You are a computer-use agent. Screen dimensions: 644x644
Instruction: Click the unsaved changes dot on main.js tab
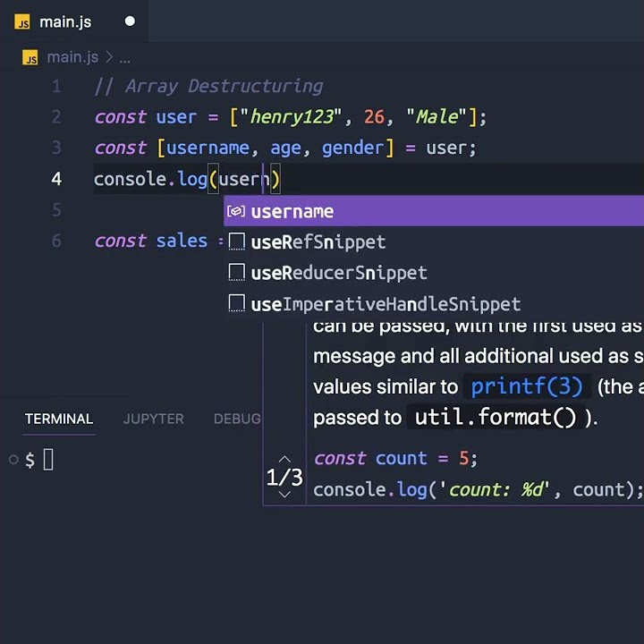(x=130, y=21)
